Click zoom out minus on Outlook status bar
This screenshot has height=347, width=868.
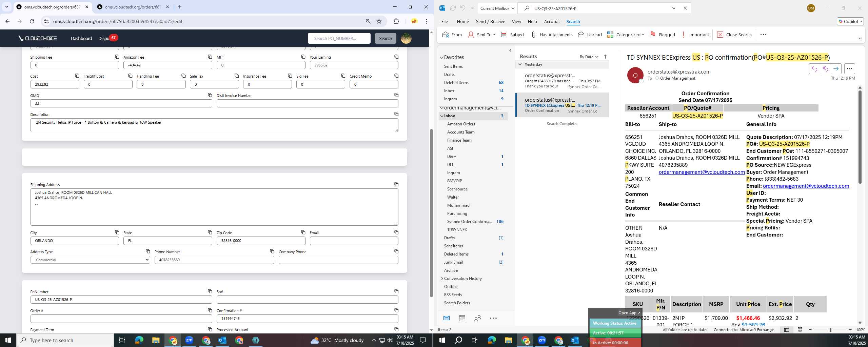coord(810,330)
